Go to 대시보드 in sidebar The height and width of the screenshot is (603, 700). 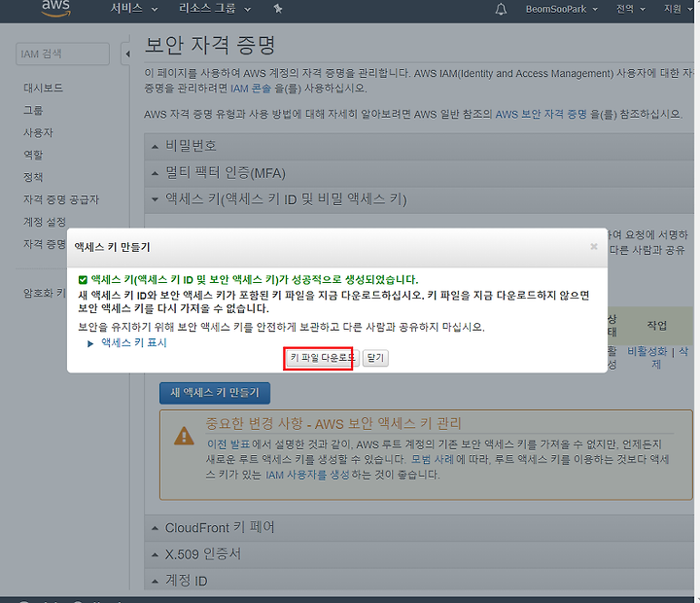[x=44, y=88]
